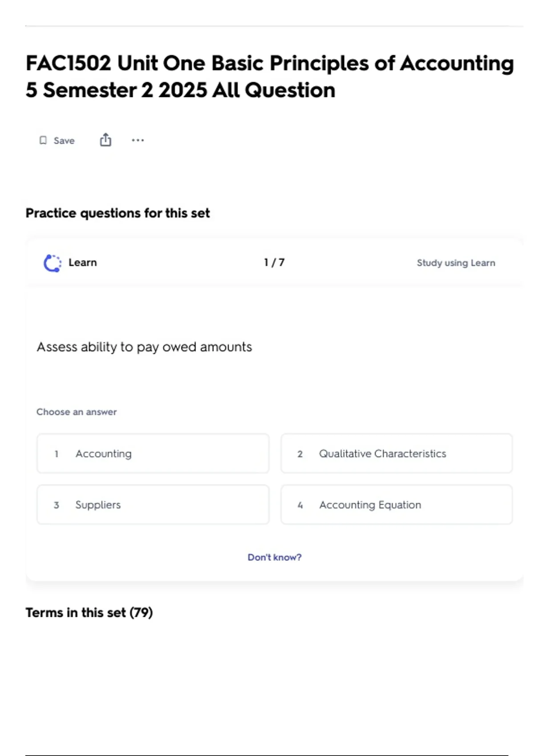Click the question text about owed amounts
534x756 pixels.
pos(144,347)
